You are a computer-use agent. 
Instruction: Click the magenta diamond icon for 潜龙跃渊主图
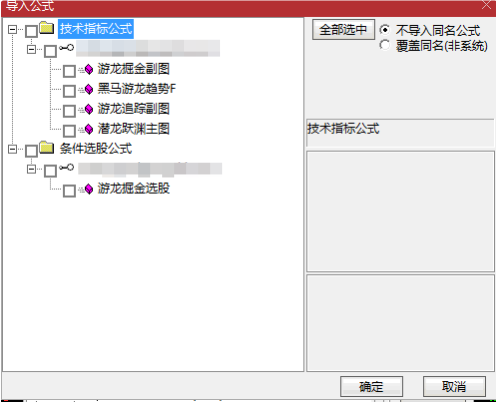click(x=89, y=129)
